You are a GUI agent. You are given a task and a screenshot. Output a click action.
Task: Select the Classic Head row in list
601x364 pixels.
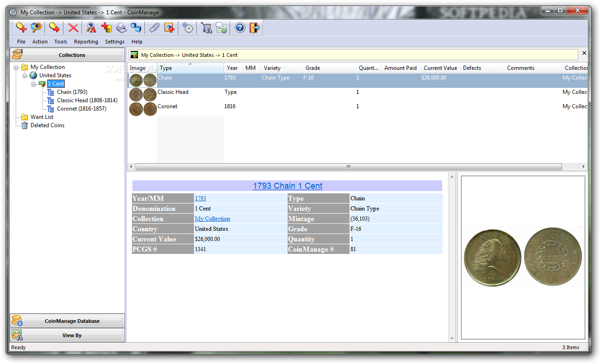[358, 95]
